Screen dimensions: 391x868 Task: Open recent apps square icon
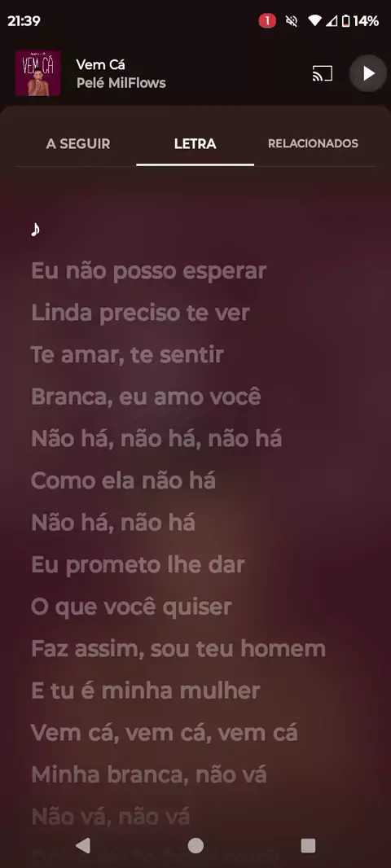308,845
